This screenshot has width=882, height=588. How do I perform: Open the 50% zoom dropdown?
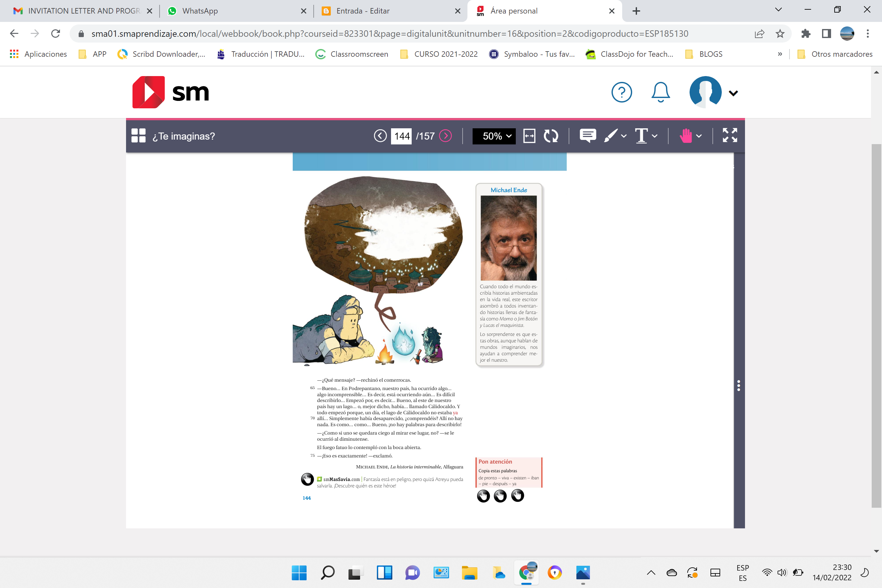click(x=494, y=136)
